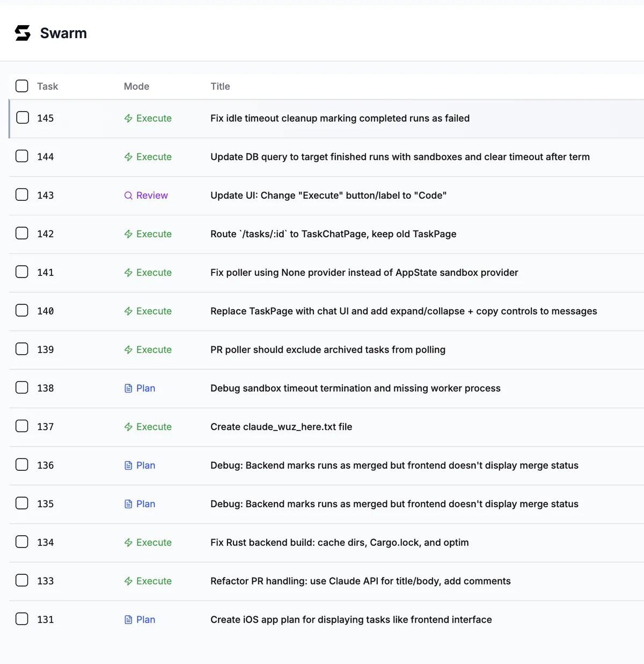Click the Execute lightning icon for task 133
Screen dimensions: 644x664
pos(128,581)
